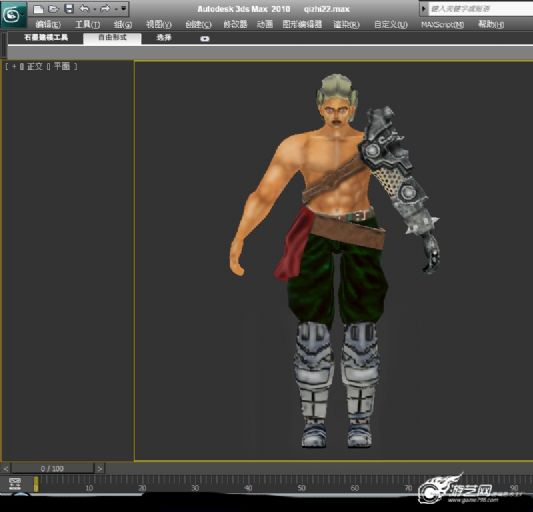Step to the previous frame with the < button
This screenshot has height=512, width=533.
pos(6,469)
